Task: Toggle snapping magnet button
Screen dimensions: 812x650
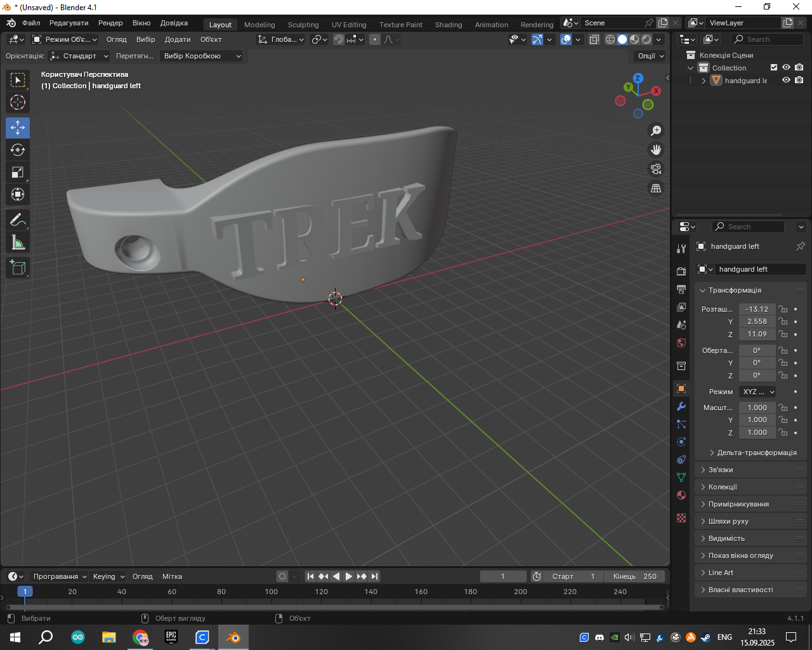Action: pos(339,39)
